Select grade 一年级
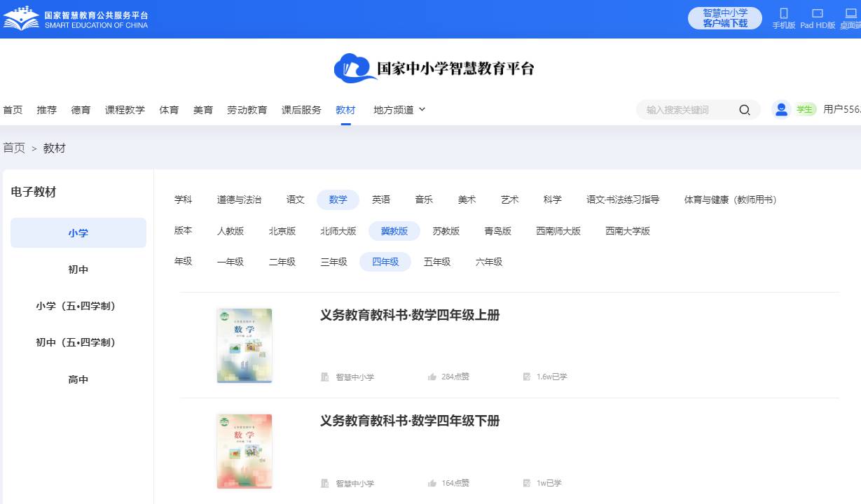This screenshot has width=861, height=504. [230, 262]
